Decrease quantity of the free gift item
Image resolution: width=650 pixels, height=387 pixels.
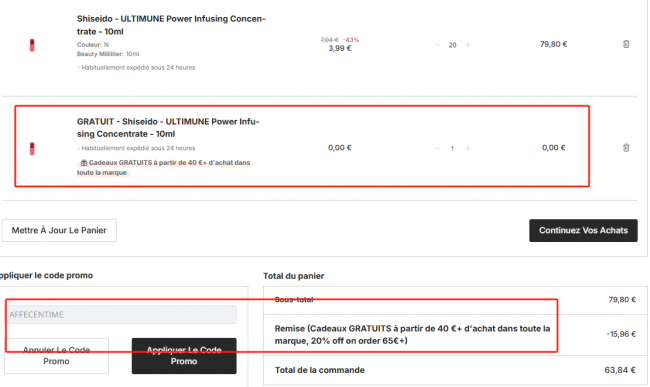tap(437, 148)
